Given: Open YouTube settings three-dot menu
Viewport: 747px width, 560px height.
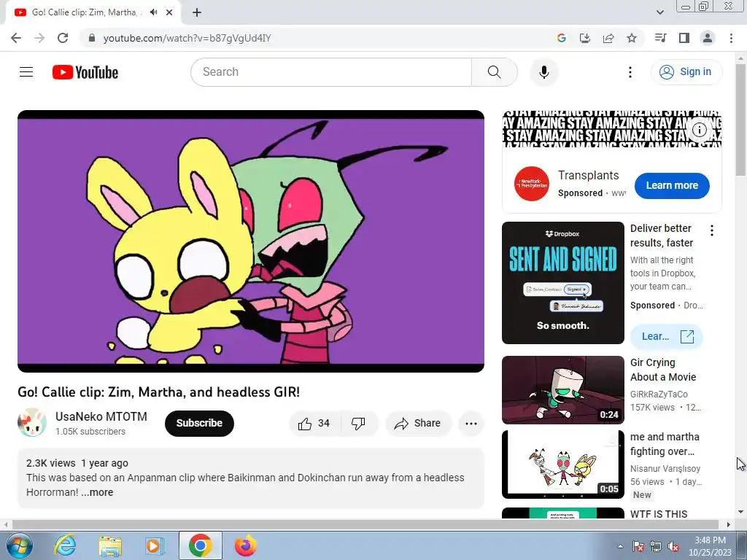Looking at the screenshot, I should [630, 72].
